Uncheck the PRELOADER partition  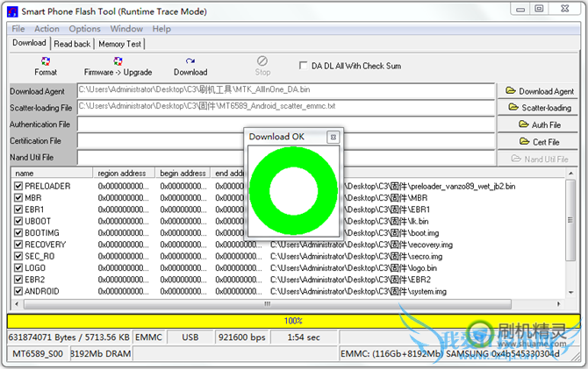click(x=18, y=187)
